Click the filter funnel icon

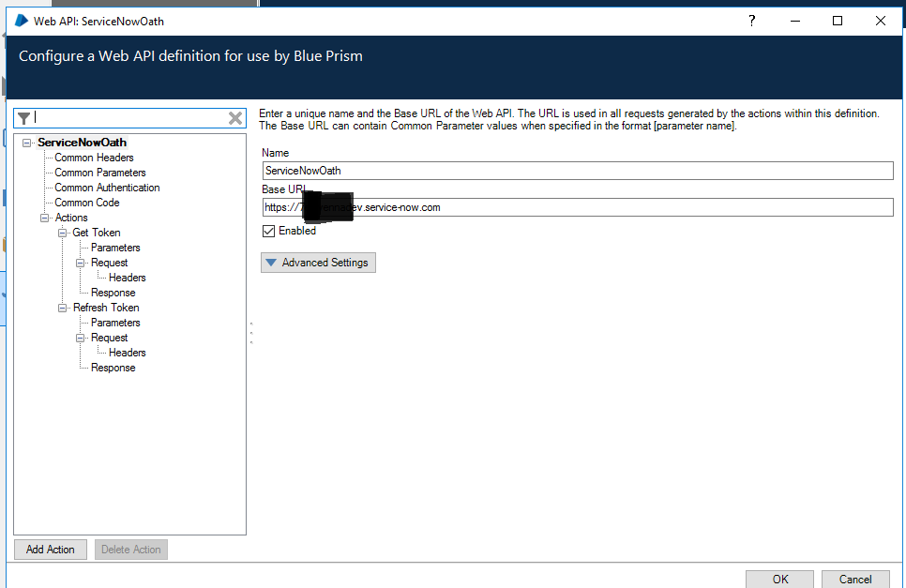tap(23, 118)
